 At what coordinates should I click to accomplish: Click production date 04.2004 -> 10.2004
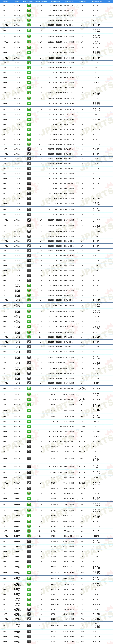[x=55, y=15]
